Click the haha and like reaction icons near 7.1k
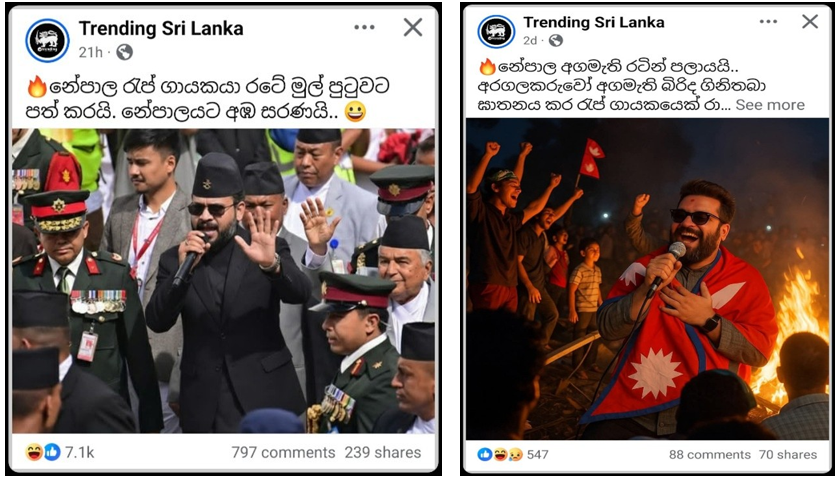837x477 pixels. (43, 452)
